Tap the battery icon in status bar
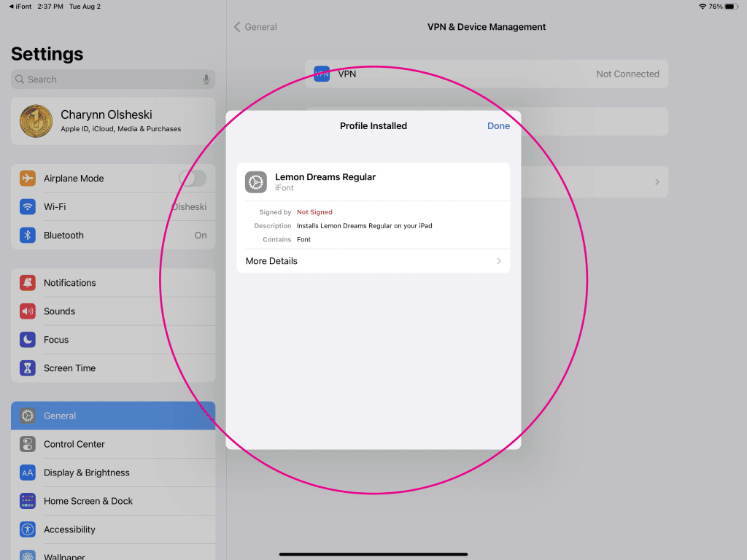 pos(732,6)
